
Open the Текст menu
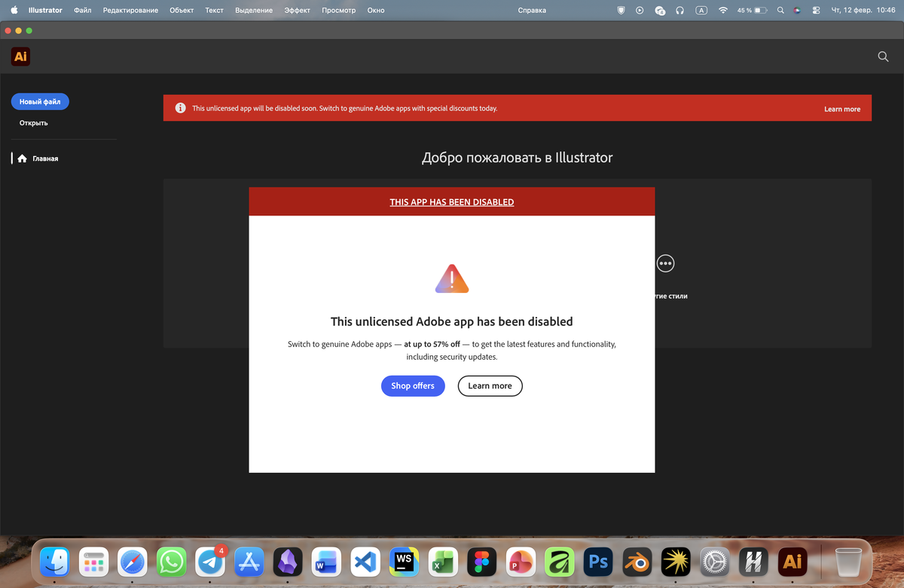coord(214,11)
